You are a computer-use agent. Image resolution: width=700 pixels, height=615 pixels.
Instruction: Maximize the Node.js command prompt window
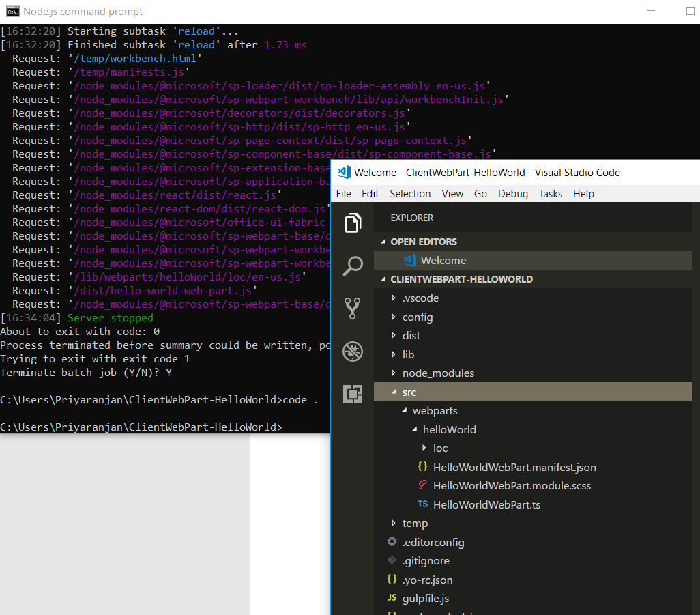pyautogui.click(x=690, y=11)
